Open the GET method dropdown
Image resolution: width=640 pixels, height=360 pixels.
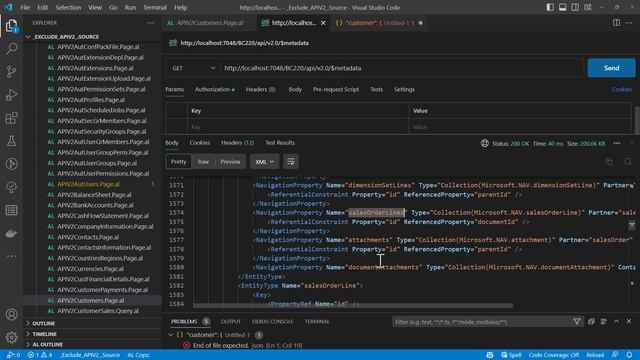(x=193, y=68)
